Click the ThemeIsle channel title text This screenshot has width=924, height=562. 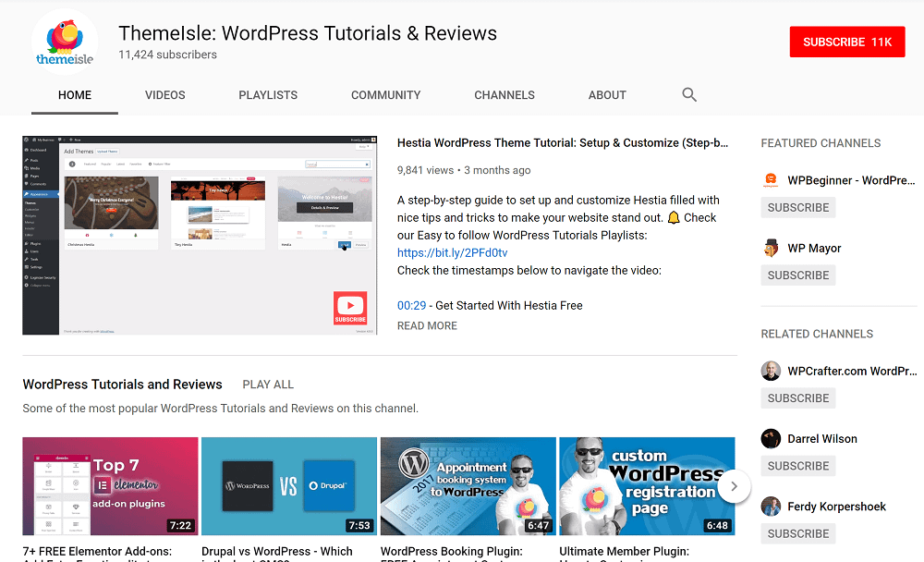[x=308, y=33]
